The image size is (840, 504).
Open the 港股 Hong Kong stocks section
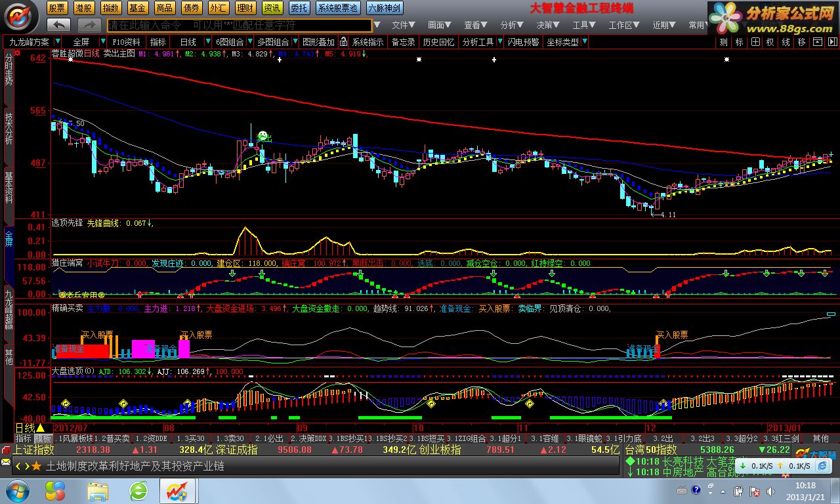[84, 8]
